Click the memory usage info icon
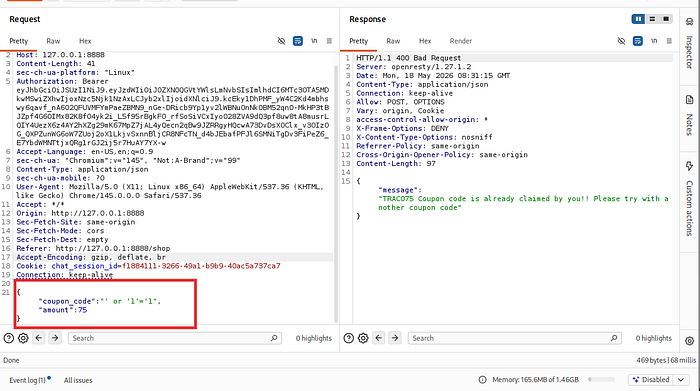 pyautogui.click(x=482, y=380)
